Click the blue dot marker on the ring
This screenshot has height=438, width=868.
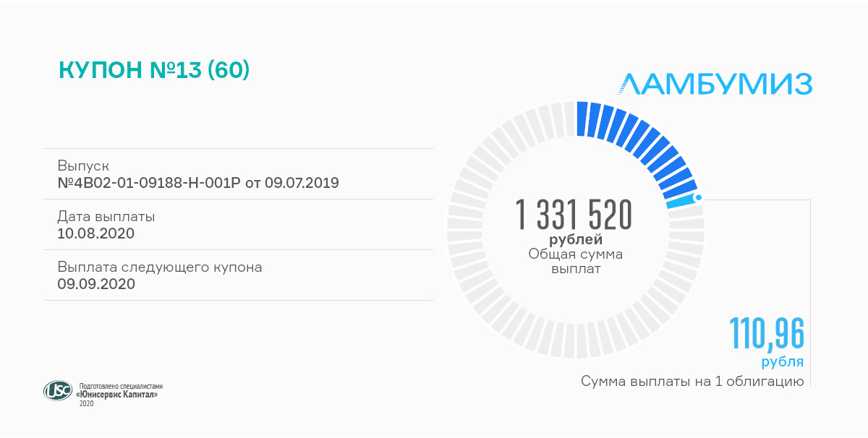(x=698, y=197)
